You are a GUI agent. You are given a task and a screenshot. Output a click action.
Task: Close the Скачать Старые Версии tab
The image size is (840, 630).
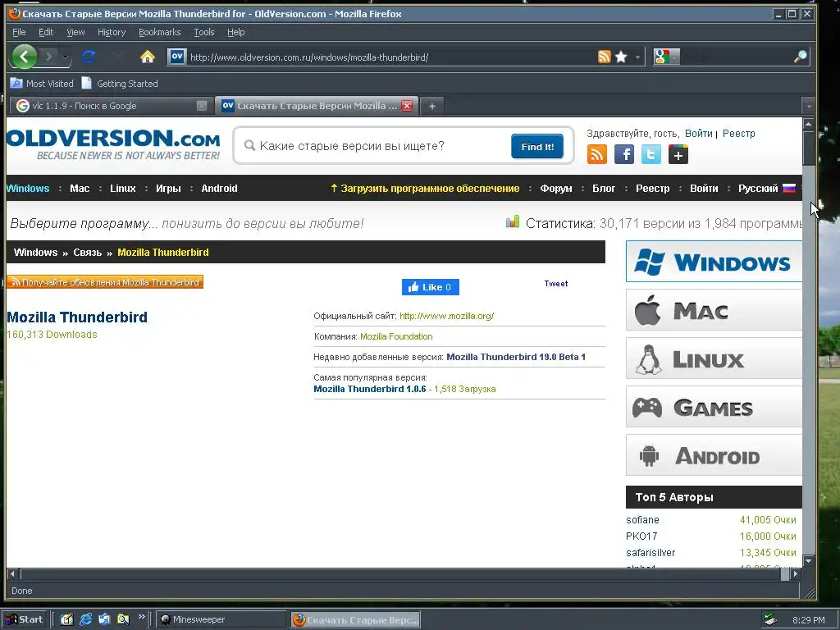tap(407, 106)
